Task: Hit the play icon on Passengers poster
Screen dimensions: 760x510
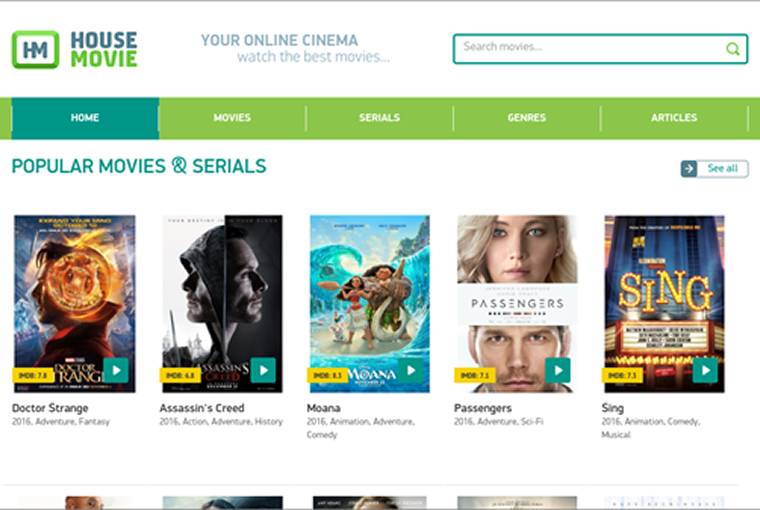Action: tap(558, 370)
